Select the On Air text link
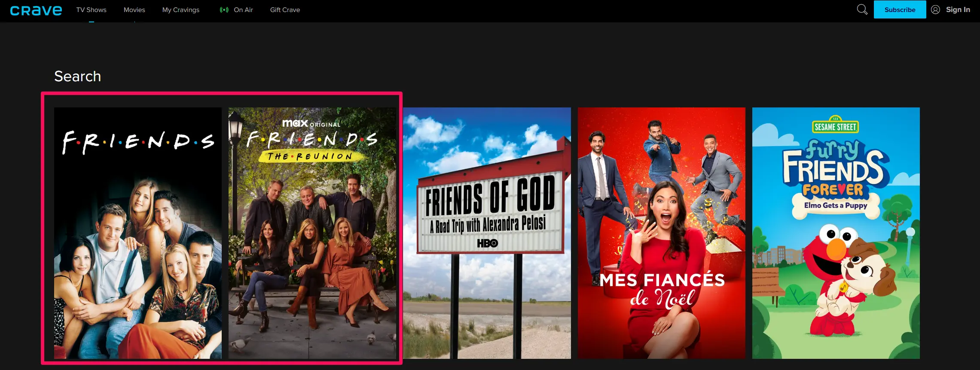Viewport: 980px width, 370px height. click(x=243, y=9)
